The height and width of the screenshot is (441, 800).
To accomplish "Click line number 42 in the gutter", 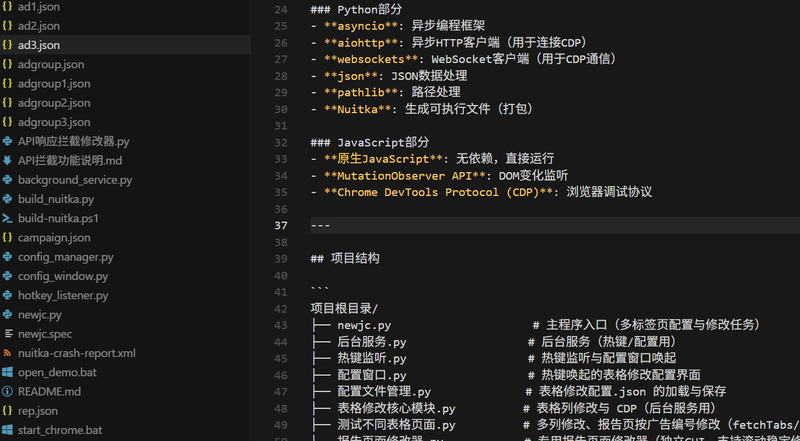I will click(281, 309).
